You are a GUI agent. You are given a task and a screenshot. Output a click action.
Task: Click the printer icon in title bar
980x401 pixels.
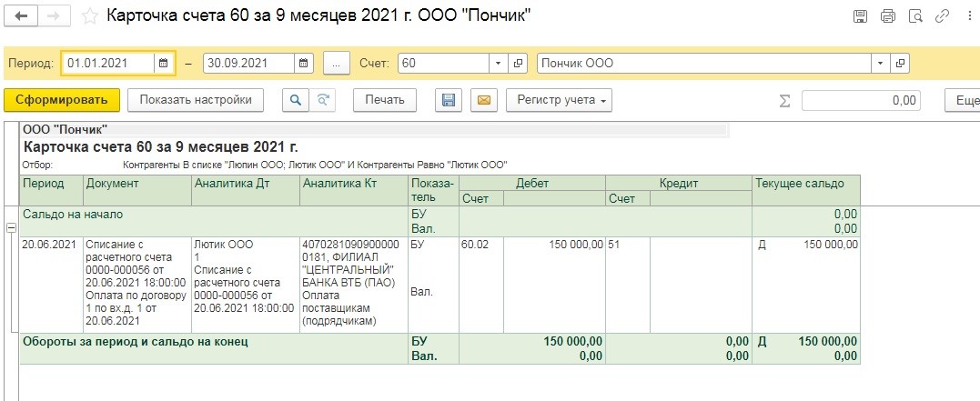(888, 16)
